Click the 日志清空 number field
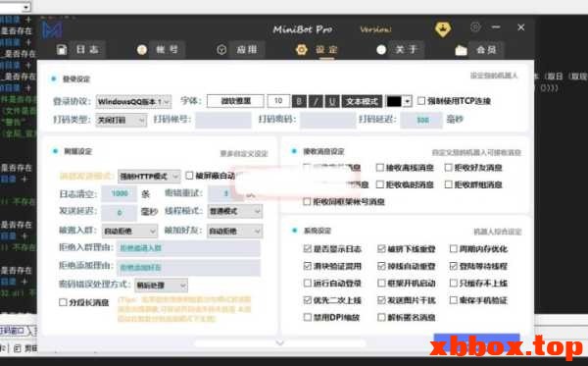The width and height of the screenshot is (588, 366). (120, 193)
